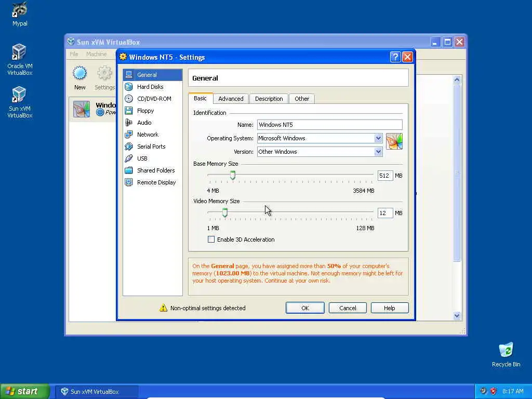Open CD/DVD-ROM settings icon

click(129, 99)
